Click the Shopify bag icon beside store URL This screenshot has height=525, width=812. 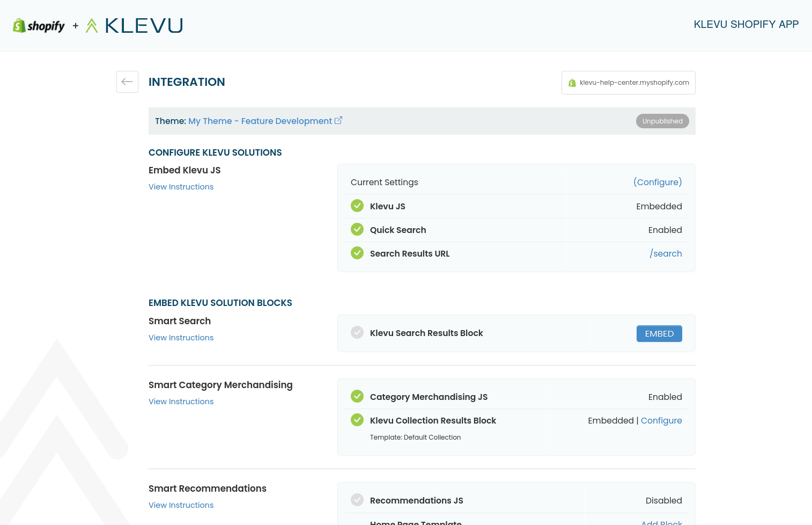[572, 83]
